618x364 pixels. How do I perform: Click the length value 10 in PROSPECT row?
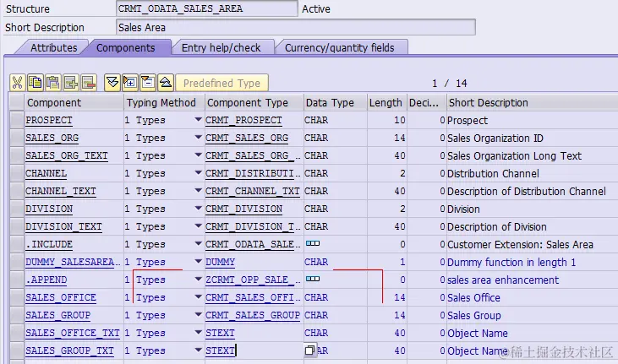[x=400, y=120]
